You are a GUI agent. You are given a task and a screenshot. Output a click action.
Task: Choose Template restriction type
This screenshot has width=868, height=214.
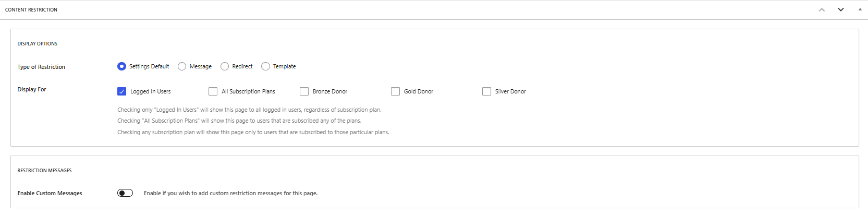click(x=265, y=66)
